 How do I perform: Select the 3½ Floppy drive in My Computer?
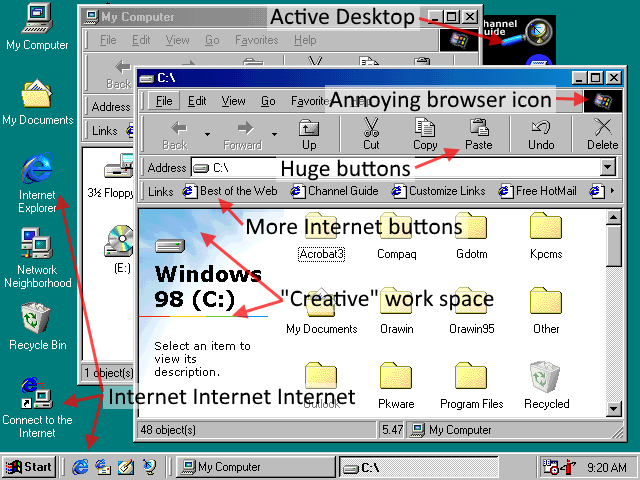coord(110,176)
